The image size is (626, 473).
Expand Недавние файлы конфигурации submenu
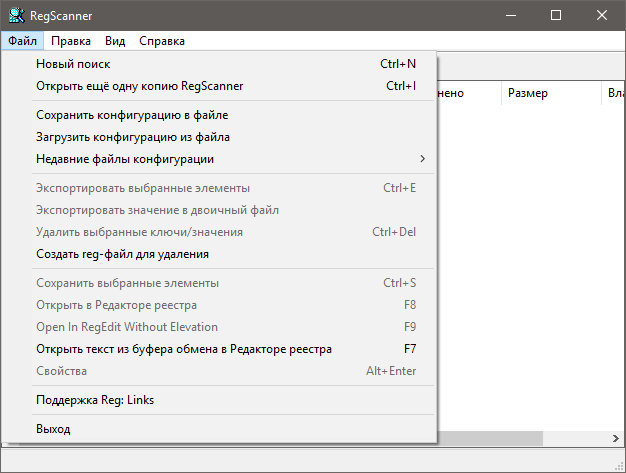[x=219, y=159]
